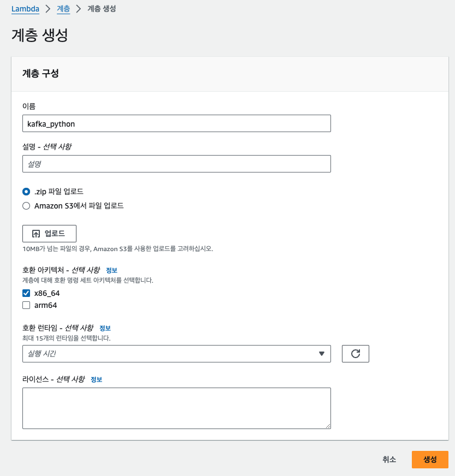Click the refresh runtimes icon button
Screen dimensions: 455x476
pos(356,354)
